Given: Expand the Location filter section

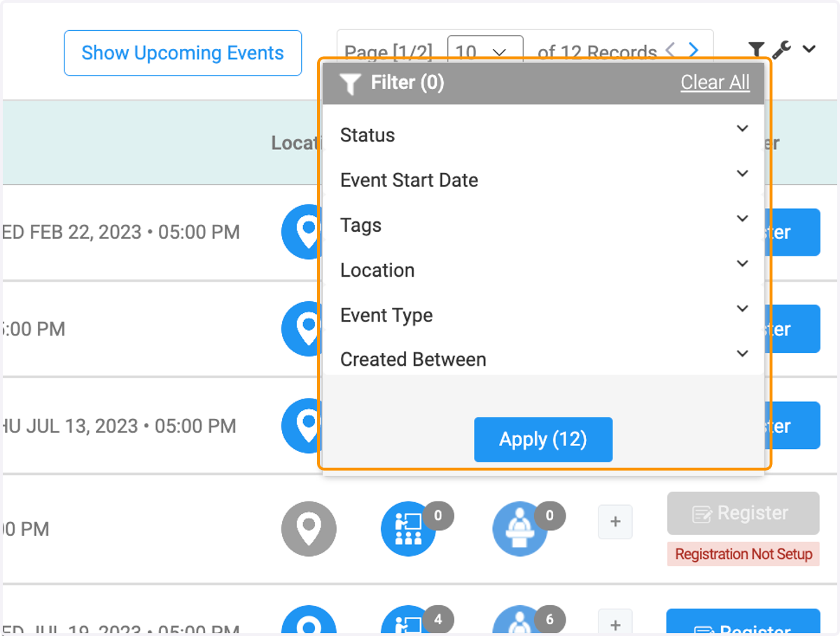Looking at the screenshot, I should coord(543,270).
